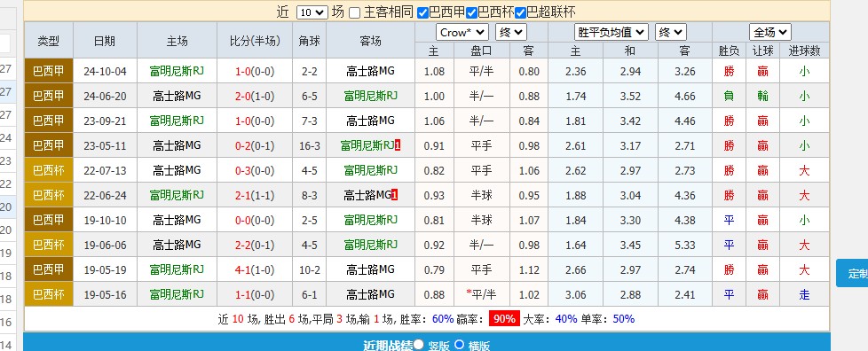The image size is (868, 351).
Task: Click the 半球 handicap in 22-06-24 row
Action: [x=481, y=196]
